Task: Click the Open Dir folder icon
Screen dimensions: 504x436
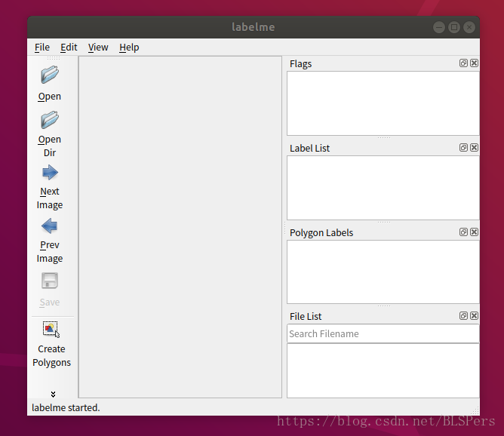Action: (x=50, y=120)
